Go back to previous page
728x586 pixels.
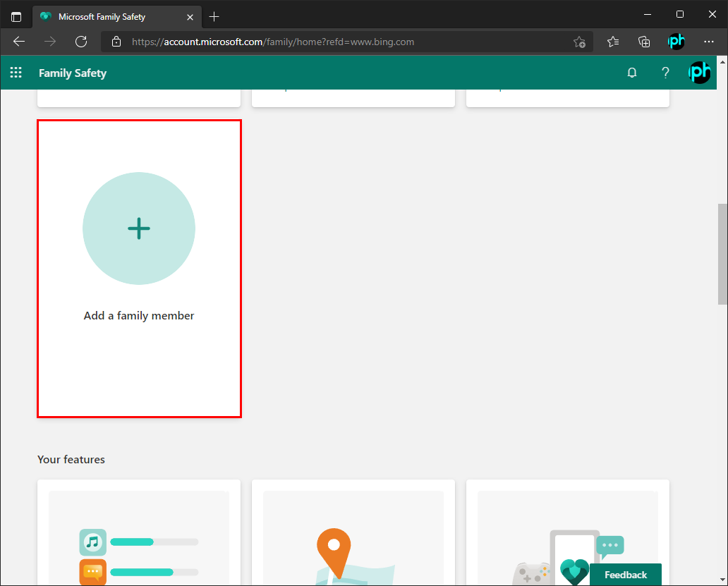point(19,42)
